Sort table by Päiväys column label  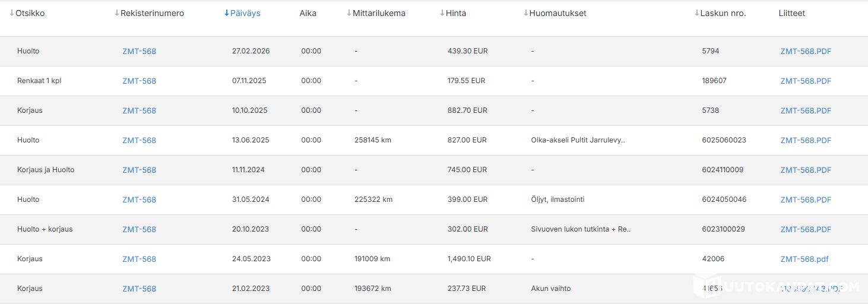pos(245,13)
